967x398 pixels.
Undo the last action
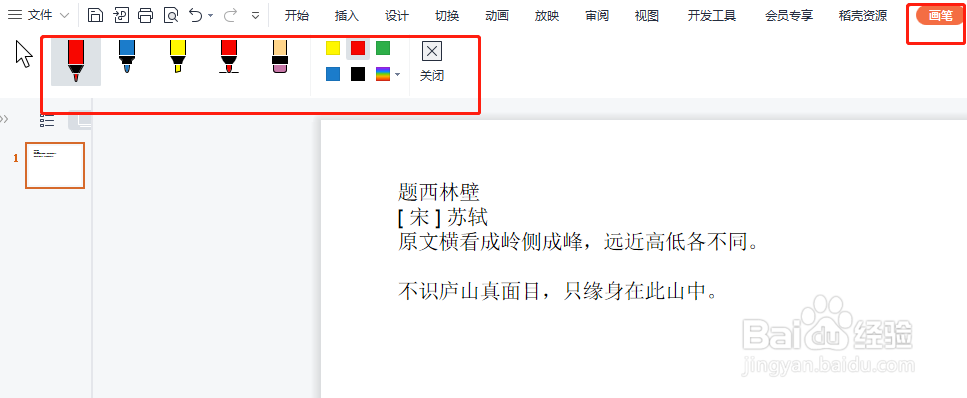tap(195, 15)
